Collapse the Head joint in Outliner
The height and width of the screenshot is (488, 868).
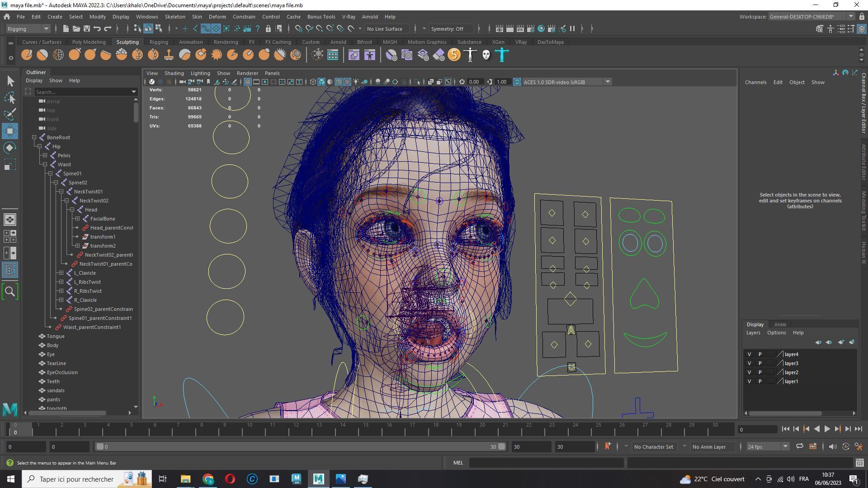point(72,210)
